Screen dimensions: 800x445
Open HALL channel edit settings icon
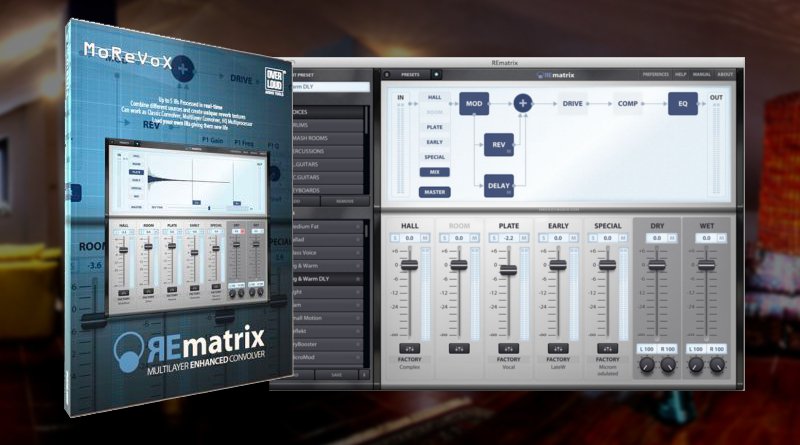click(409, 349)
